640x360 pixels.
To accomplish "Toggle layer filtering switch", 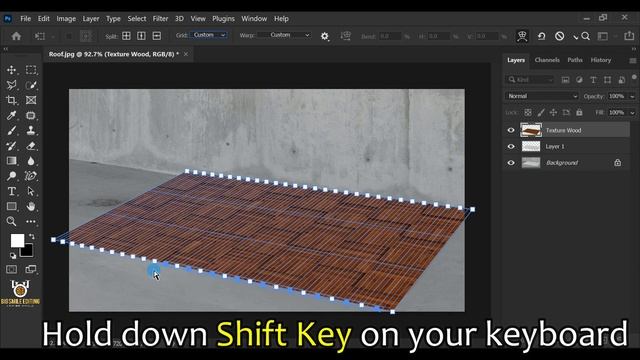I will 634,77.
